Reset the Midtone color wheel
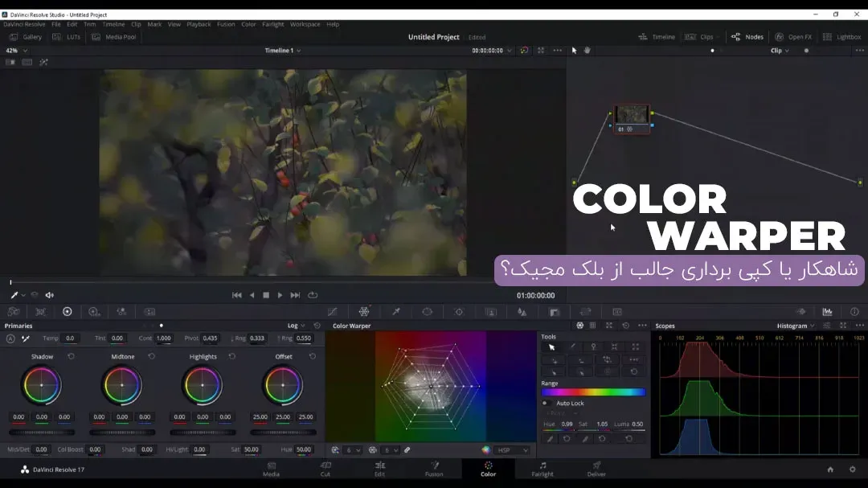Viewport: 868px width, 488px height. point(152,357)
